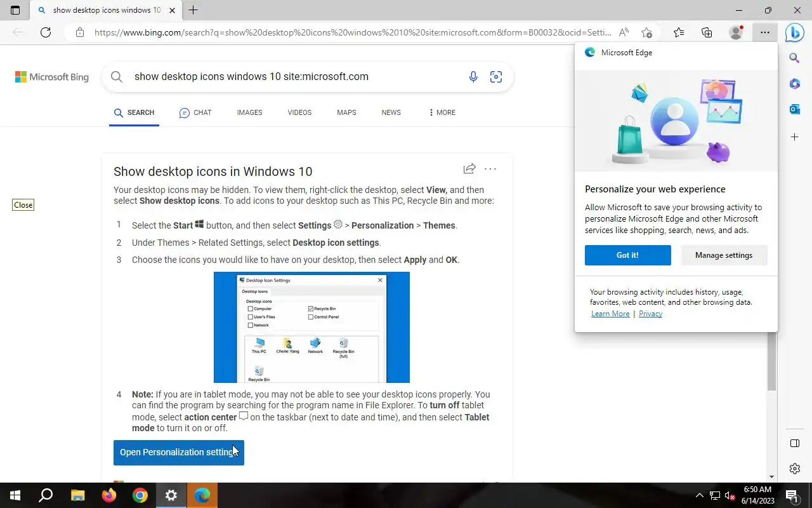
Task: Open the notification center
Action: tap(792, 495)
